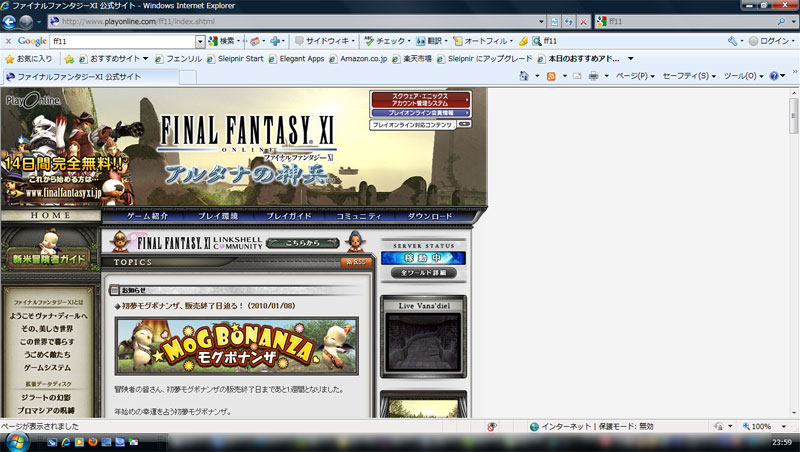
Task: Click the orange RSS badge beside TOPICS
Action: [x=356, y=262]
